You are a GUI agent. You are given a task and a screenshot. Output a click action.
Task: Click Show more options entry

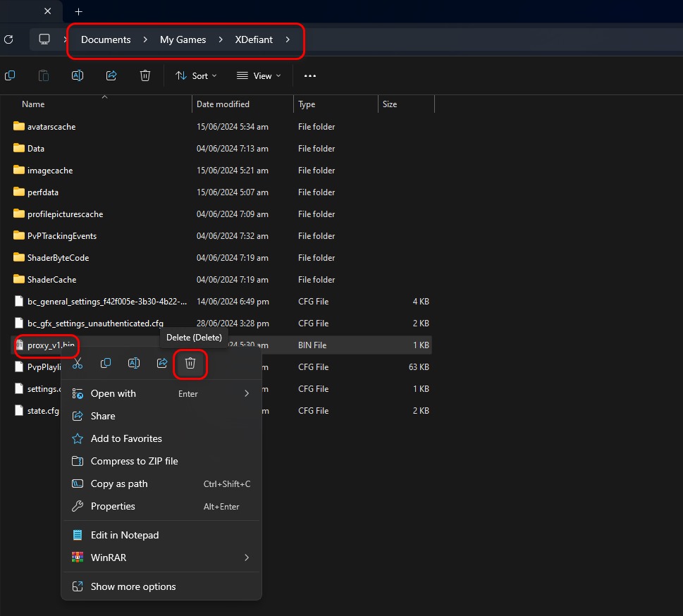[x=133, y=586]
